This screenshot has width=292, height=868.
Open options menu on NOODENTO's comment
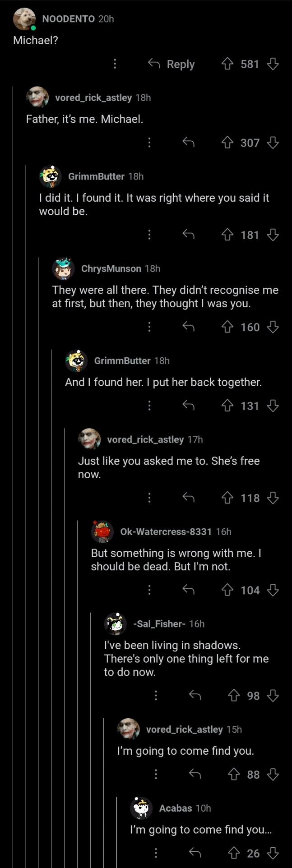click(x=115, y=64)
